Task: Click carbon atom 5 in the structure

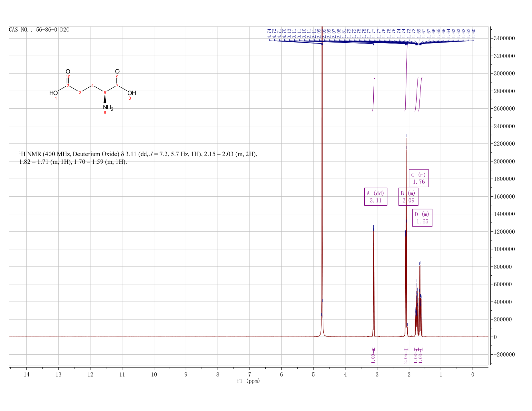Action: [105, 93]
